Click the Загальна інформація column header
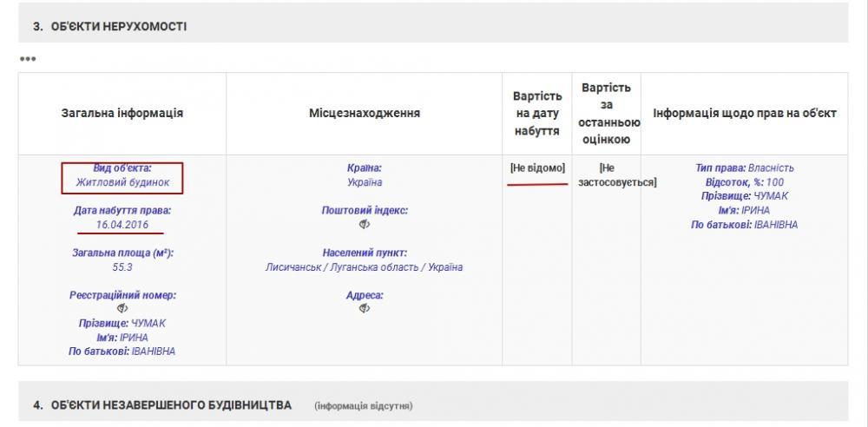Image resolution: width=868 pixels, height=427 pixels. [122, 113]
